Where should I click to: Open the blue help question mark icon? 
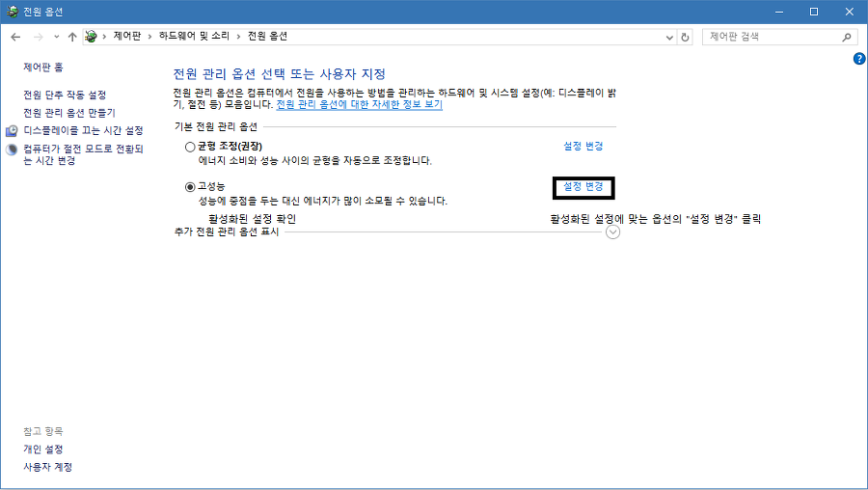(x=859, y=59)
